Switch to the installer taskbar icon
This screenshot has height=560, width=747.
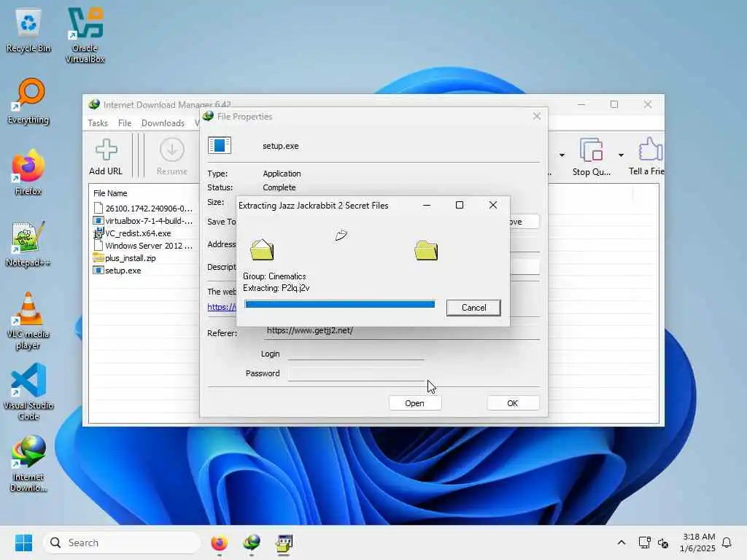(284, 542)
